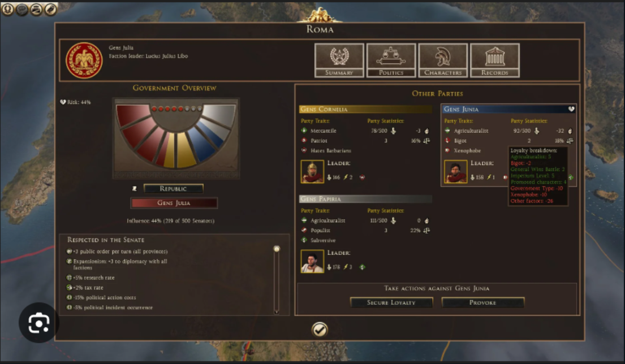Click the scroll-down arrow in Senate effects list
625x364 pixels.
coord(276,312)
